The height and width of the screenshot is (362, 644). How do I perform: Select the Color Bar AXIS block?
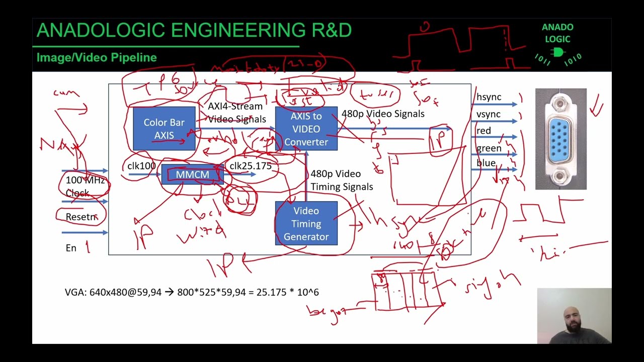tap(164, 129)
